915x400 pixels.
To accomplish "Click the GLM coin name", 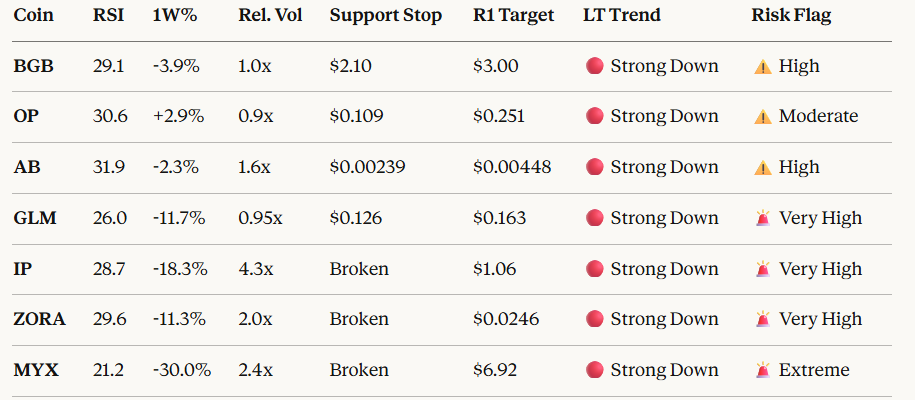I will coord(34,218).
